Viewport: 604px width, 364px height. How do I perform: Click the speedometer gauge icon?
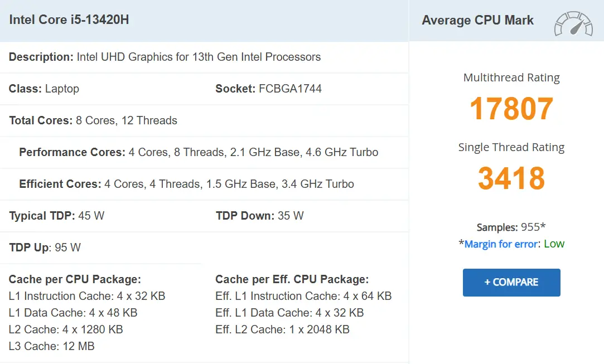coord(573,24)
